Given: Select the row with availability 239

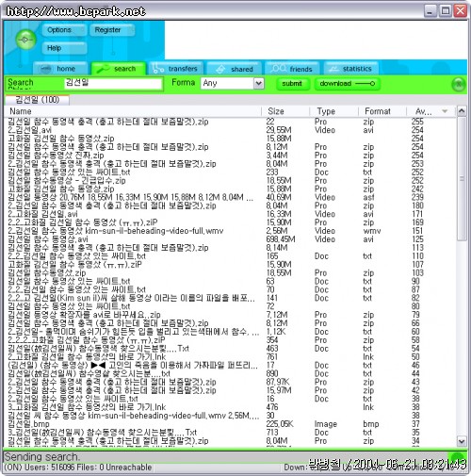Looking at the screenshot, I should pos(229,197).
